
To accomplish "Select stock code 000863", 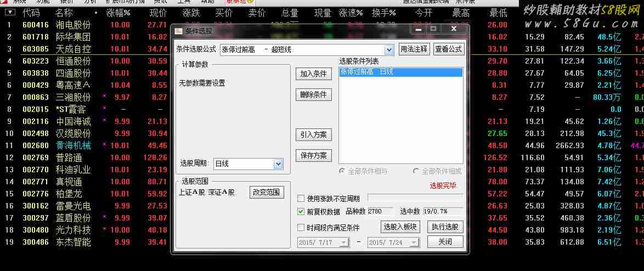I will click(x=36, y=98).
